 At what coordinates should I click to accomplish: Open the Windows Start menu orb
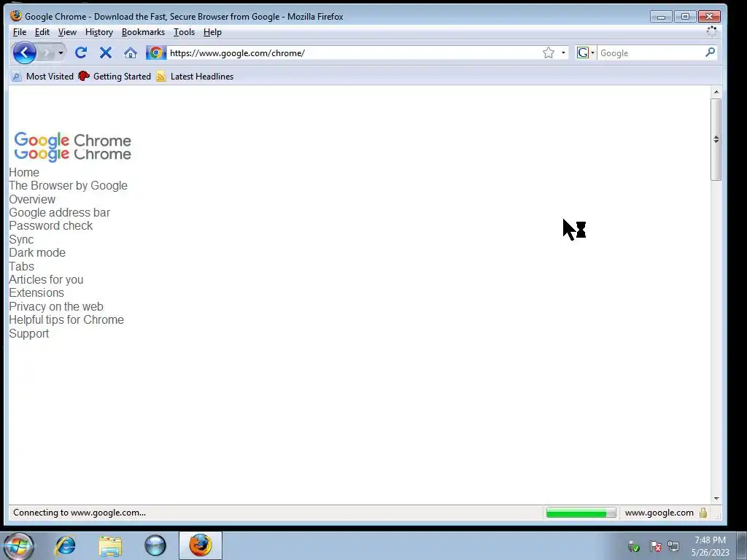(x=18, y=545)
